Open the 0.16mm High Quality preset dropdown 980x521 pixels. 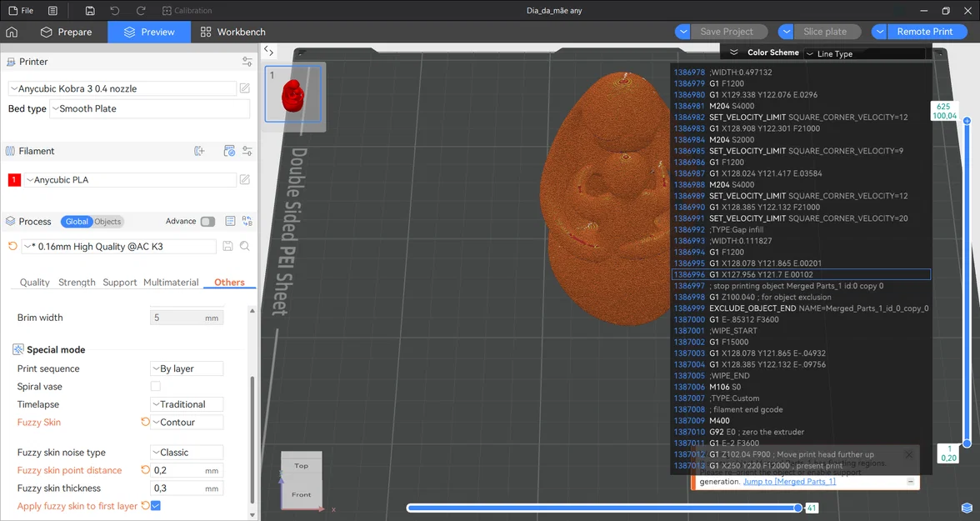118,247
